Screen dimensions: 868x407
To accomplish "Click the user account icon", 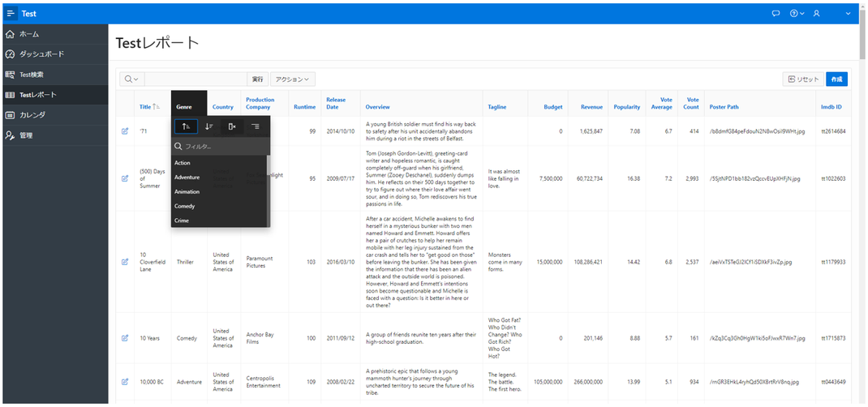I will 816,13.
